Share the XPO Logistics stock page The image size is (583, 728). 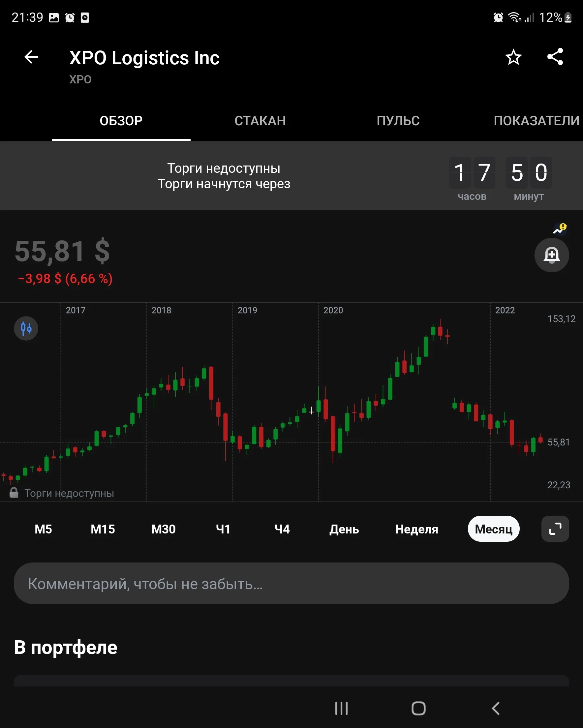coord(555,57)
